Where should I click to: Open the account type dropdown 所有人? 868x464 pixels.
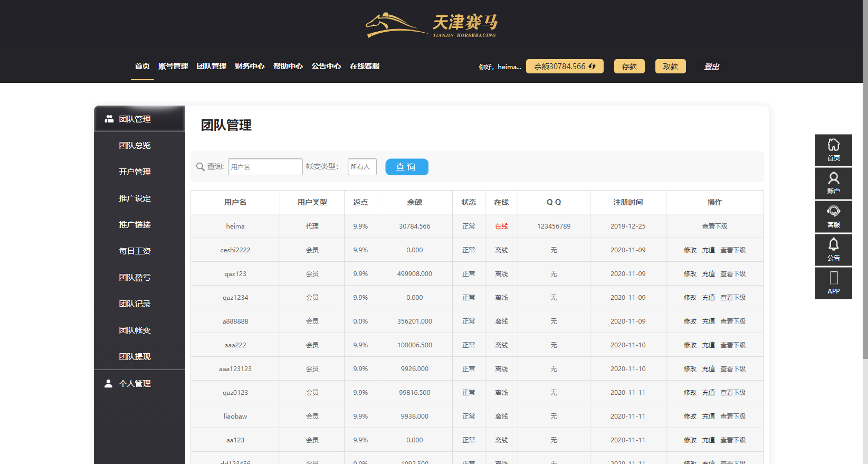pos(361,167)
